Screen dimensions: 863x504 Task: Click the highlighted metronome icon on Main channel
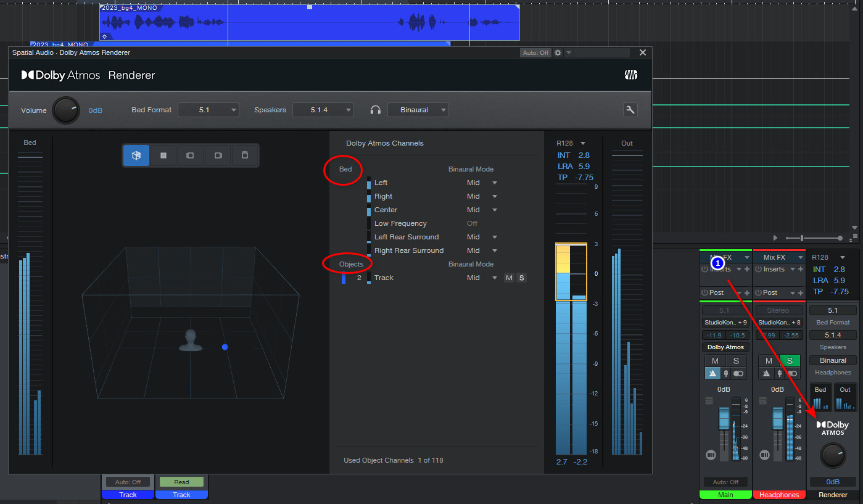point(713,373)
